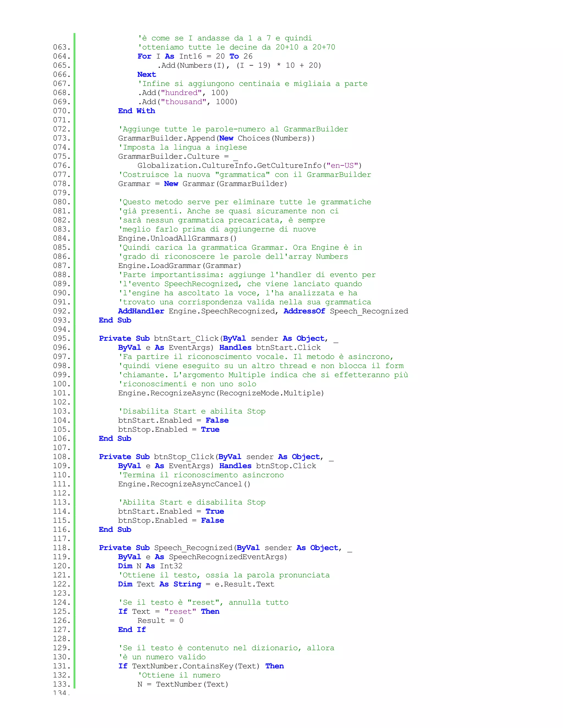Click the 'If Text = "reset" Then' line

click(169, 612)
